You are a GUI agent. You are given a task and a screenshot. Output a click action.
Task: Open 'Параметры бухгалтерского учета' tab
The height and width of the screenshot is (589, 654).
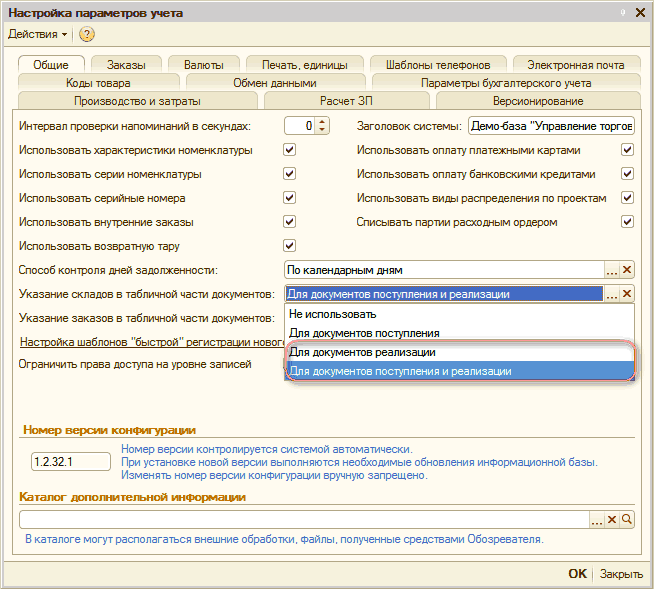tap(506, 83)
